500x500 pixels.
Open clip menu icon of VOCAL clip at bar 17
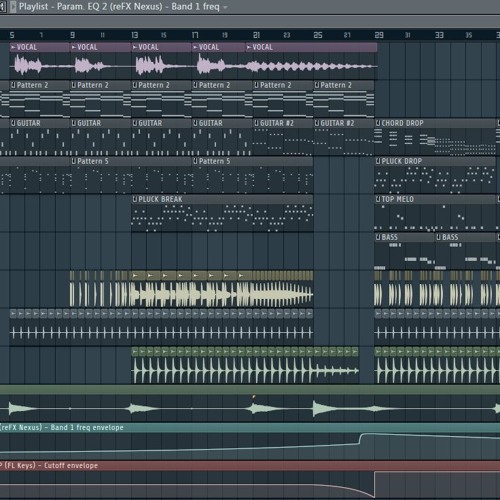pyautogui.click(x=196, y=47)
